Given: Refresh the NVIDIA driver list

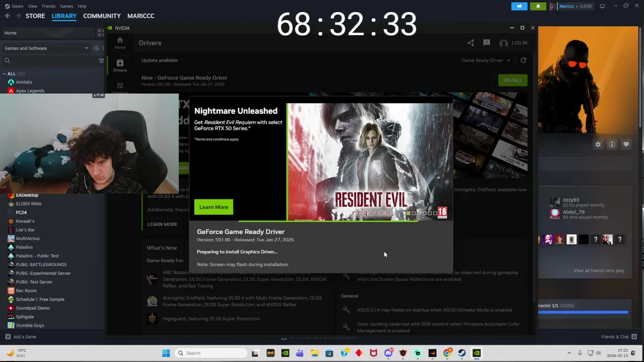Looking at the screenshot, I should tap(523, 60).
